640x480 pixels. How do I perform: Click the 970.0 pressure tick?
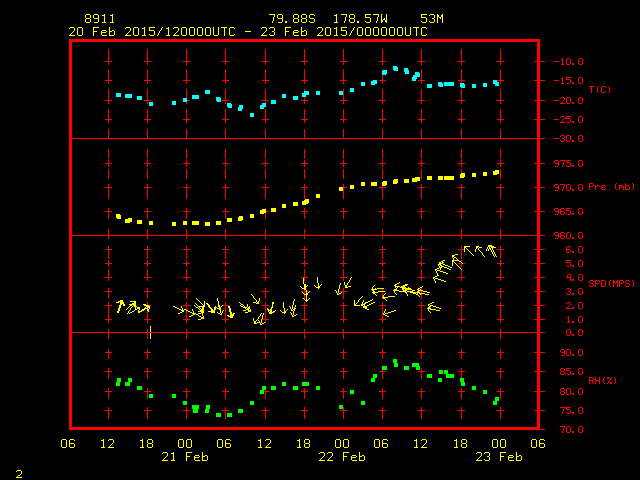pos(569,188)
